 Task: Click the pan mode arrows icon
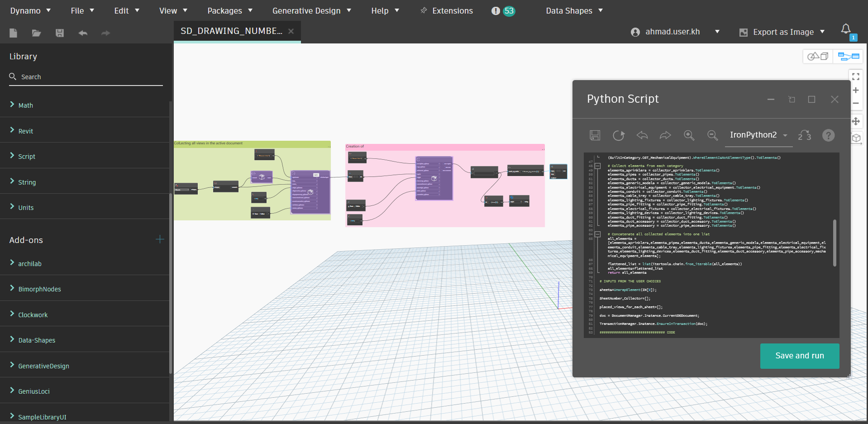click(x=855, y=121)
